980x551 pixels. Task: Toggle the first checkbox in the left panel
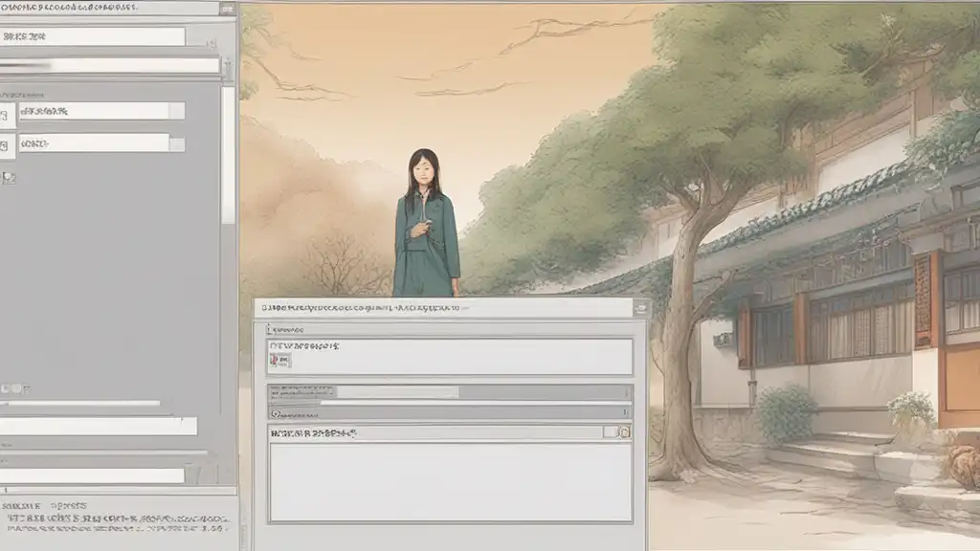click(7, 114)
